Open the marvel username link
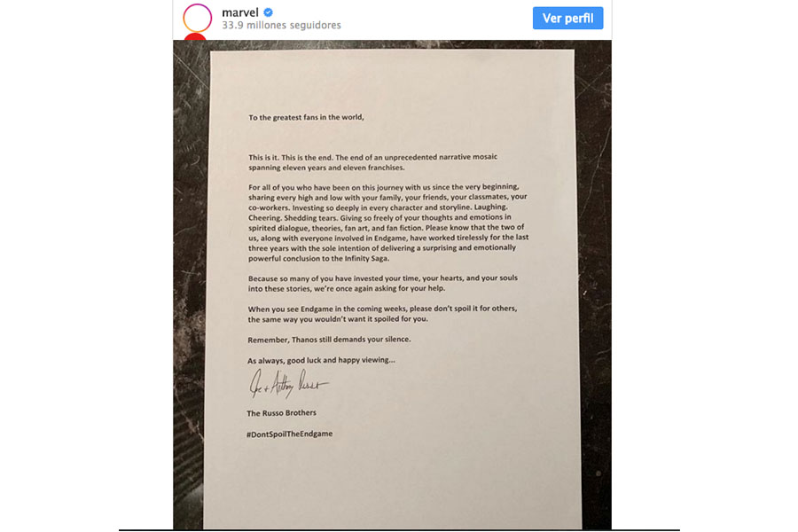 240,12
